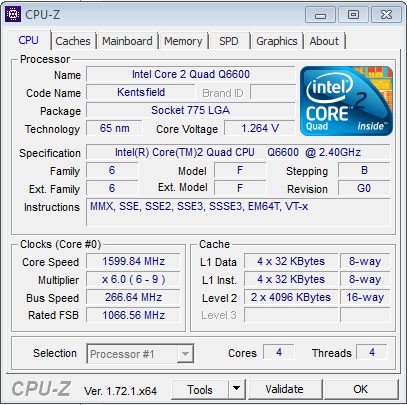
Task: Click the Name field Intel Core 2 Quad Q6600
Action: (x=191, y=74)
